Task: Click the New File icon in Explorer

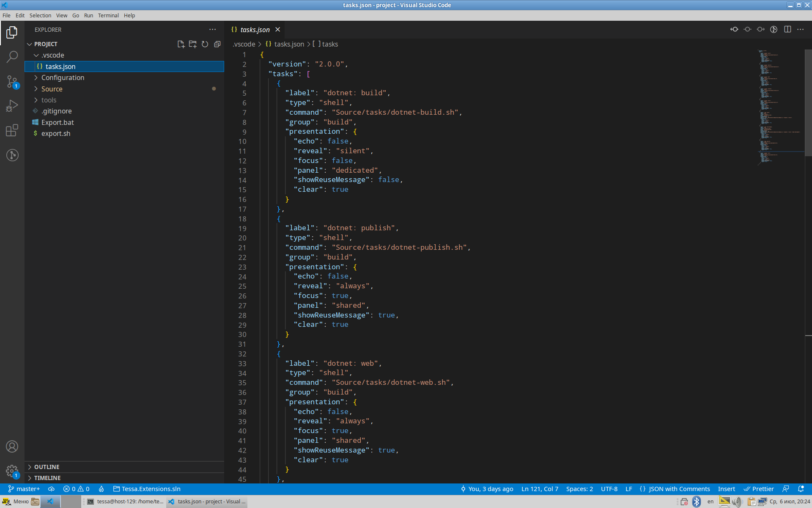Action: (181, 44)
